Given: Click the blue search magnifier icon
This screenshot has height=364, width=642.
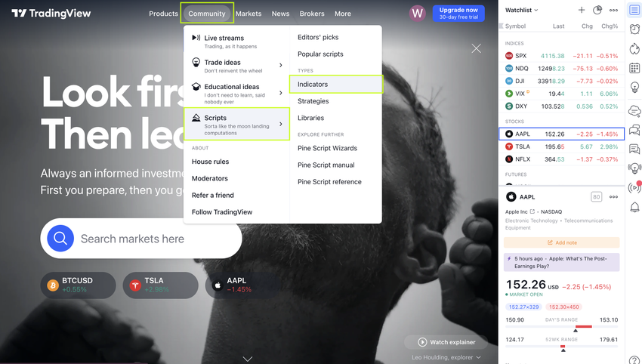Looking at the screenshot, I should (60, 239).
